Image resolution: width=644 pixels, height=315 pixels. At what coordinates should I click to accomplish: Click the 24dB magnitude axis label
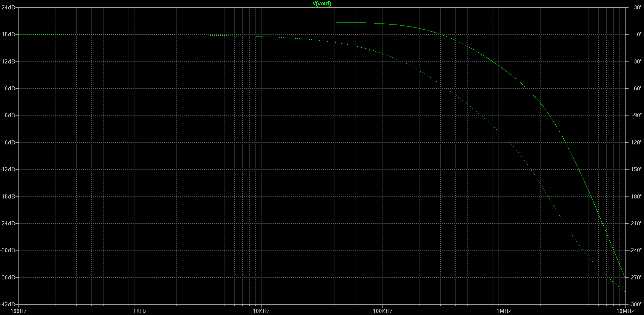(x=8, y=7)
